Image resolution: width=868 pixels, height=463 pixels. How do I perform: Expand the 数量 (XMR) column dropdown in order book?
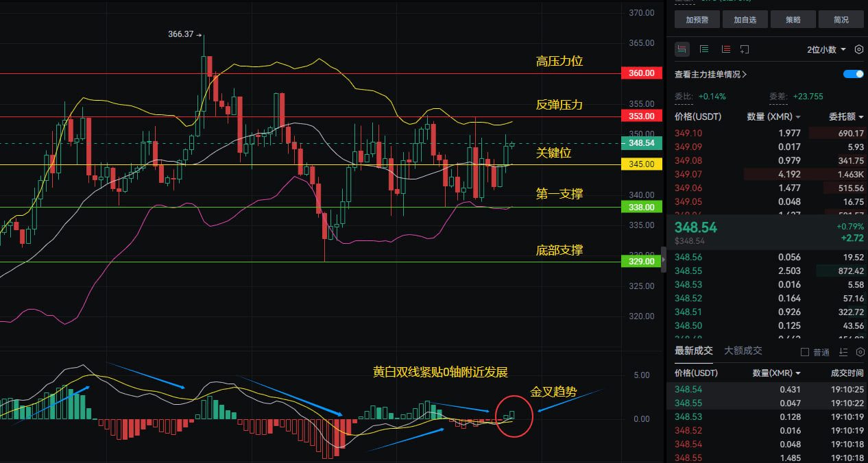773,117
